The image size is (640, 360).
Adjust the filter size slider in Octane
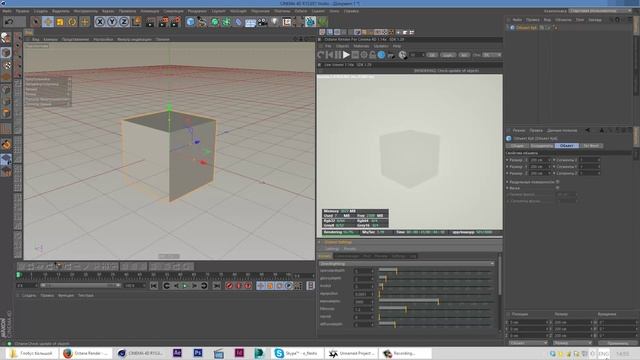coord(436,309)
